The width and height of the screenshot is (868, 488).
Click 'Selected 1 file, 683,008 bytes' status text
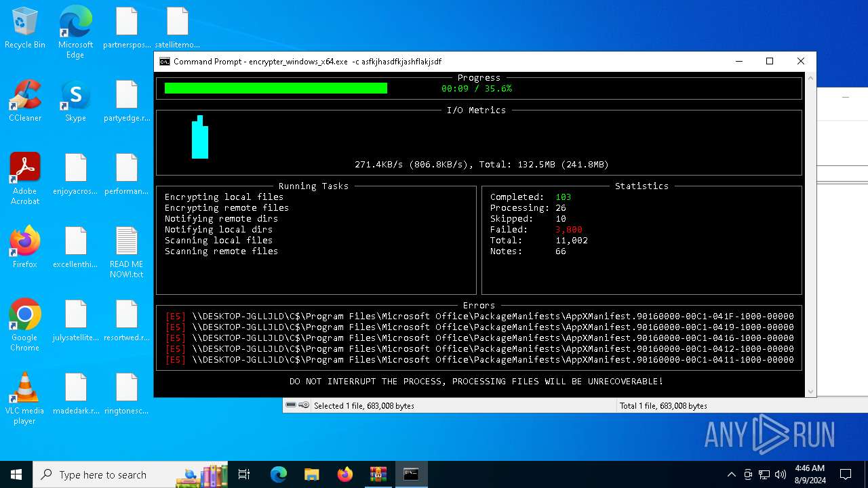(364, 406)
